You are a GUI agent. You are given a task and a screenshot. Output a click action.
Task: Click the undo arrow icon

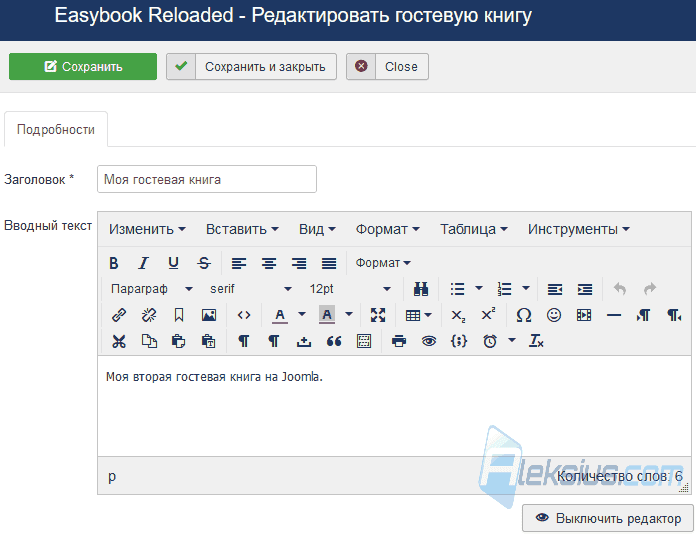[x=620, y=289]
